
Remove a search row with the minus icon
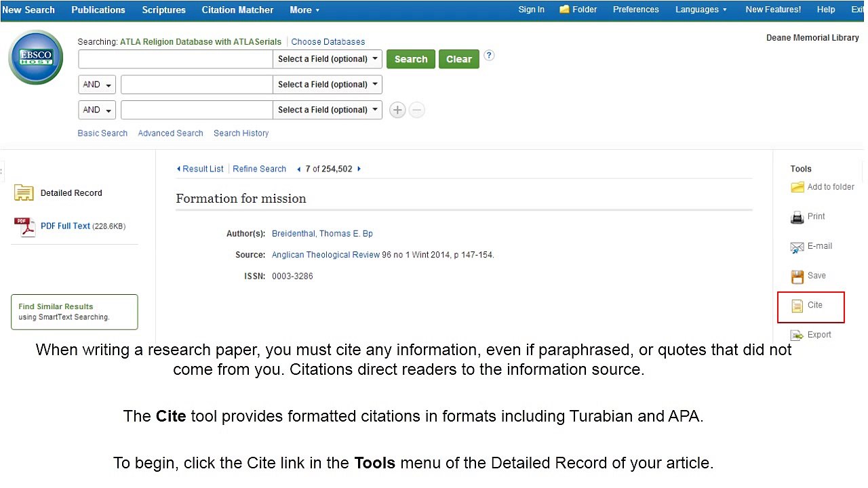coord(417,110)
